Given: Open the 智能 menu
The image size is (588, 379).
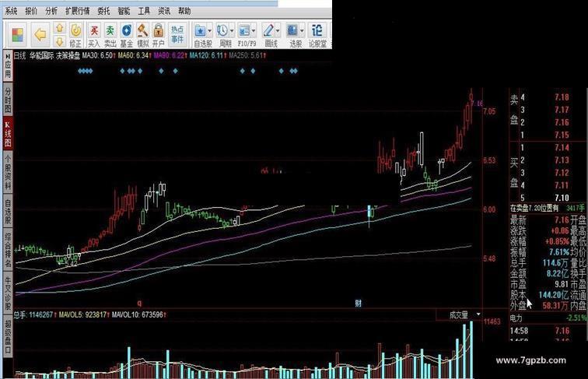Looking at the screenshot, I should [124, 12].
